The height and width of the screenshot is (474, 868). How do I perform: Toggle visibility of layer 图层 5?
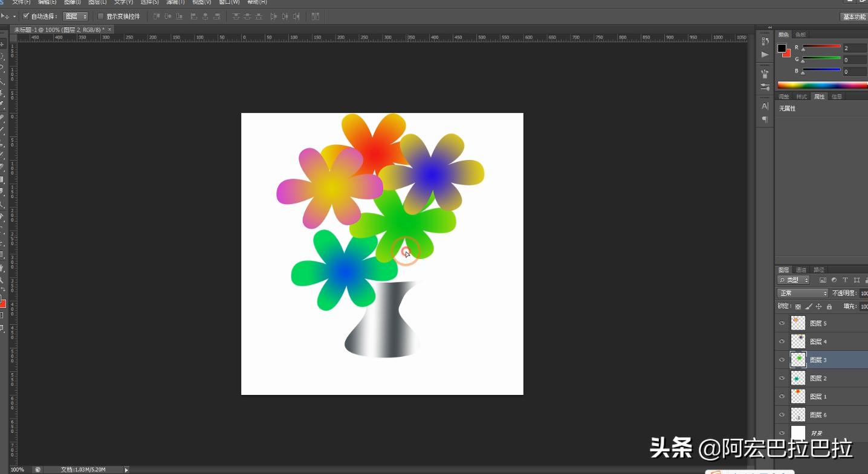[782, 323]
